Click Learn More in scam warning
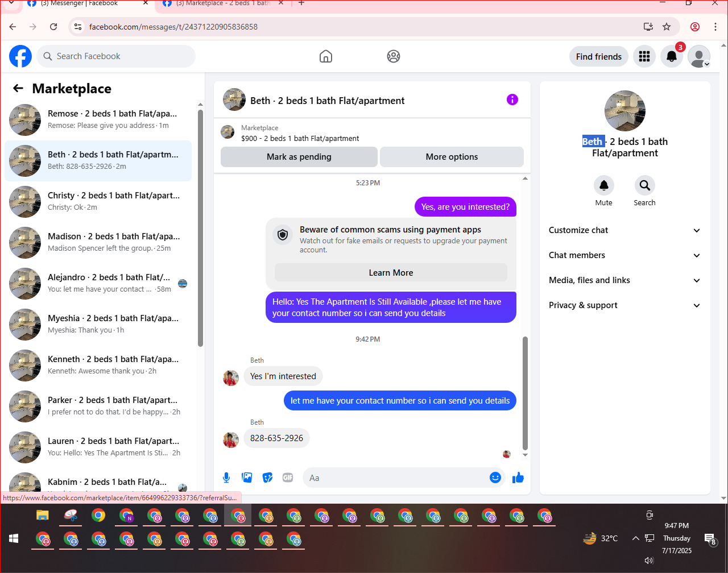Viewport: 728px width, 573px height. [391, 273]
